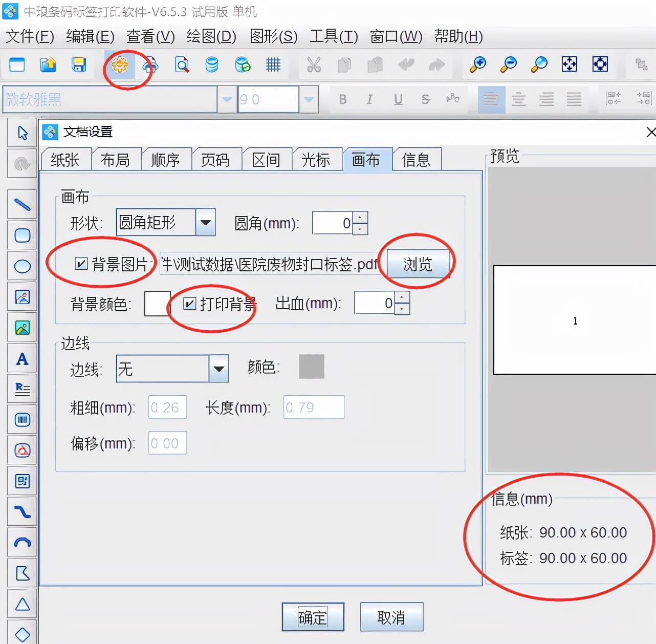Confirm settings with 确定 button
The height and width of the screenshot is (644, 656).
click(313, 617)
